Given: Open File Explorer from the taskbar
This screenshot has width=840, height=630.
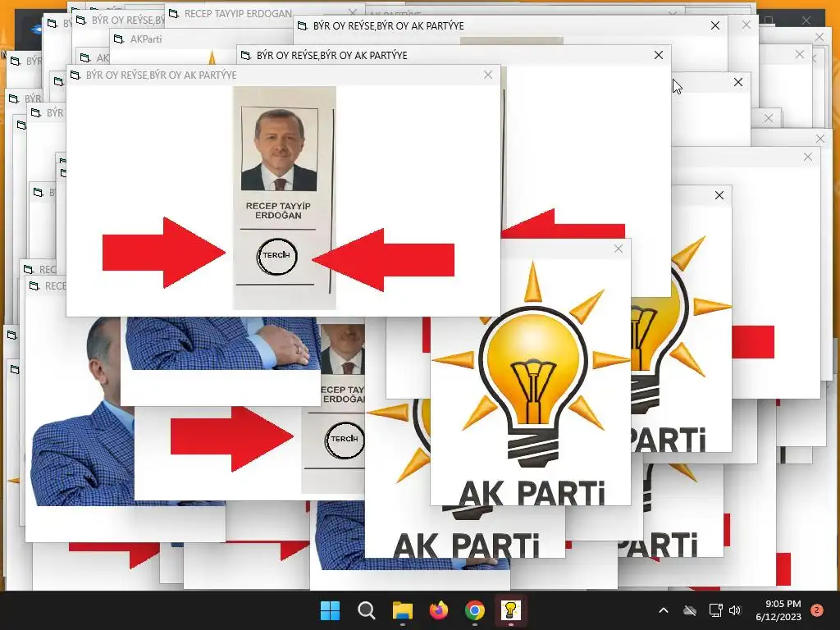Looking at the screenshot, I should (x=402, y=610).
